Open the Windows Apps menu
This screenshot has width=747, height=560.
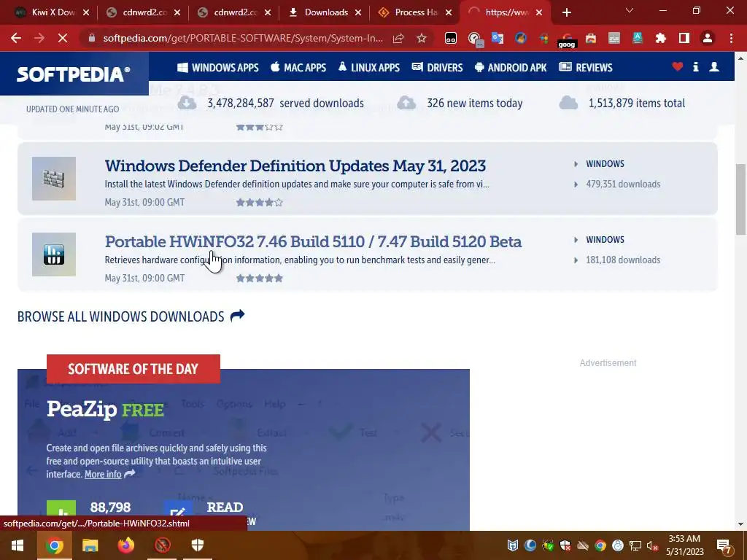click(217, 68)
